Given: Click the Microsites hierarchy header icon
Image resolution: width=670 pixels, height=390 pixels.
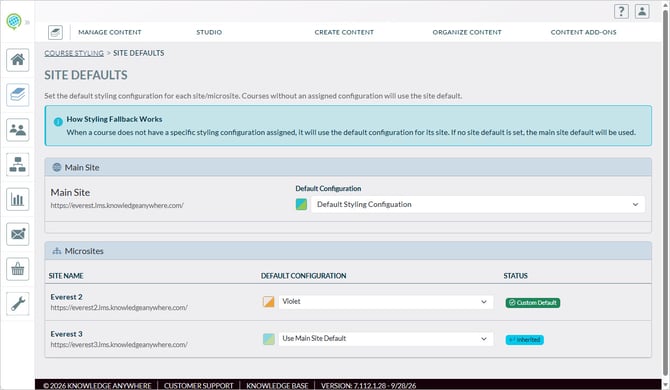Looking at the screenshot, I should (x=57, y=251).
